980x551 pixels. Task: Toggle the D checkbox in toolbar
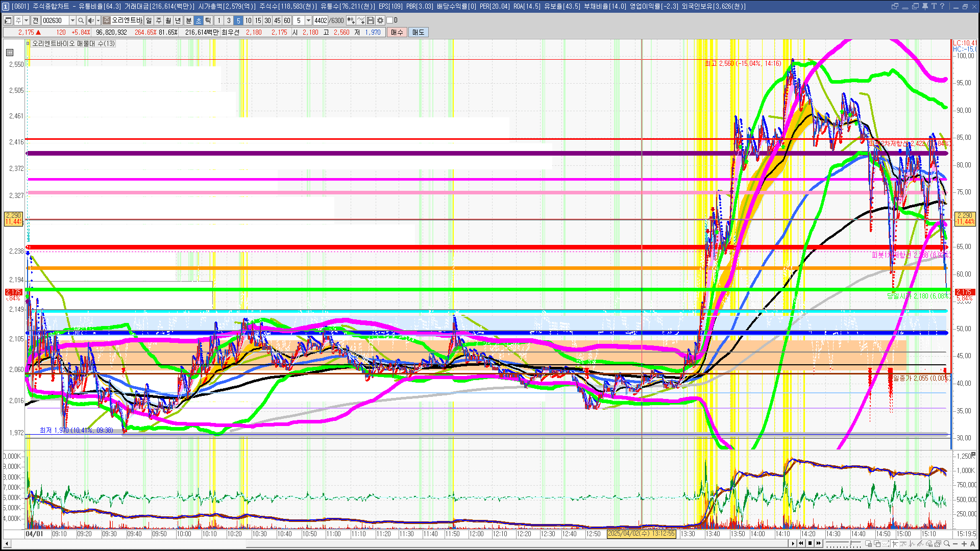[390, 20]
